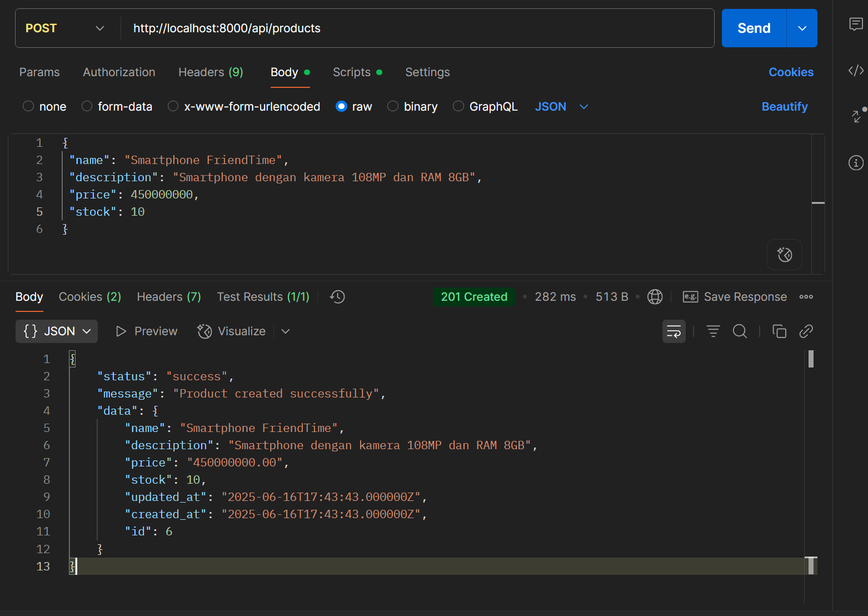Search within the response body
The image size is (868, 616).
coord(740,332)
